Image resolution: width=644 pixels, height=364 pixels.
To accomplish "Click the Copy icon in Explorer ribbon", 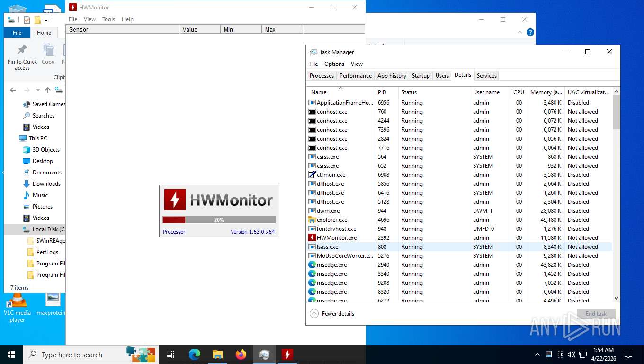I will (x=48, y=50).
